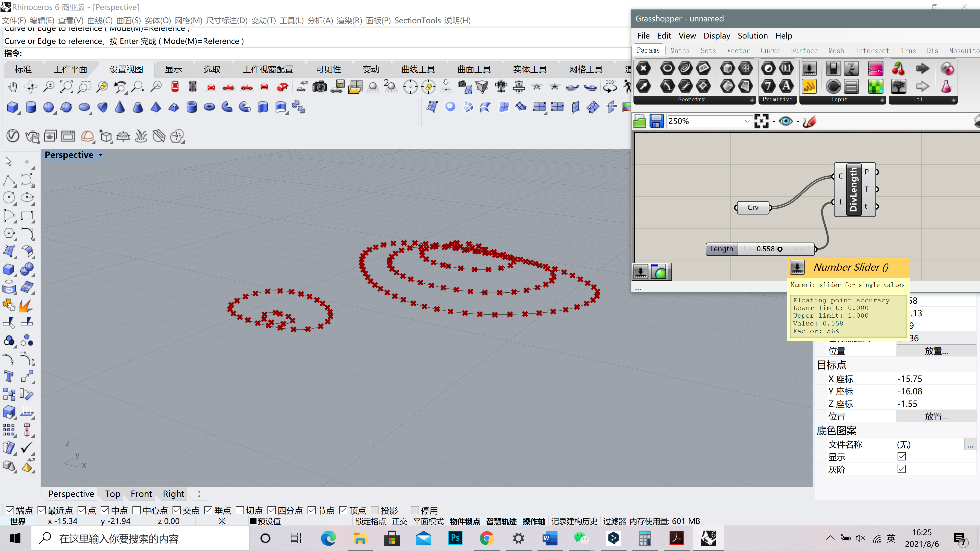Toggle the 端点 osnap checkbox
Image resolution: width=980 pixels, height=551 pixels.
tap(10, 510)
